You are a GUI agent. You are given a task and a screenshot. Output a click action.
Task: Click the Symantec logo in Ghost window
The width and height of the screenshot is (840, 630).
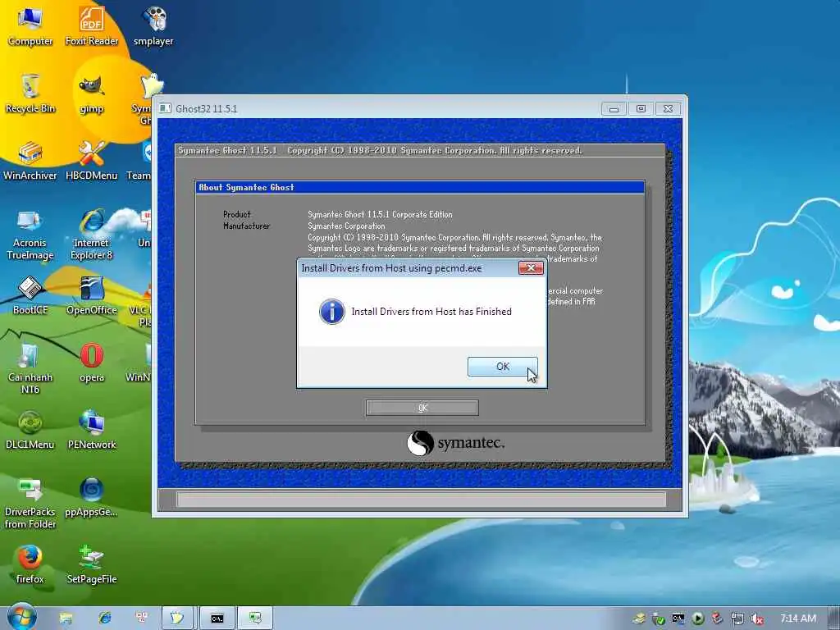(455, 443)
